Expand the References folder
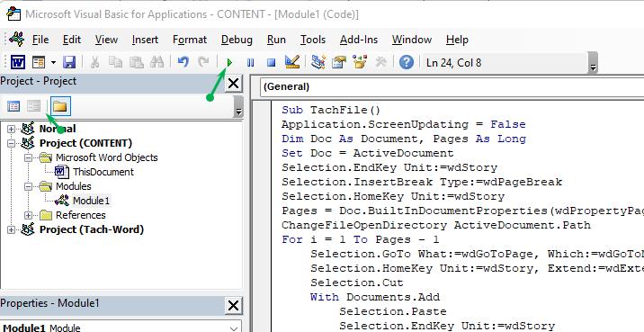The image size is (644, 332). tap(28, 215)
